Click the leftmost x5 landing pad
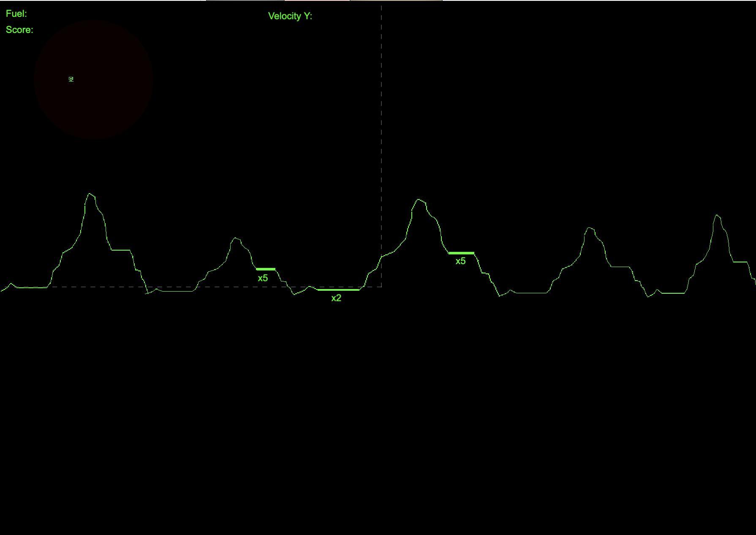Image resolution: width=756 pixels, height=535 pixels. [265, 269]
